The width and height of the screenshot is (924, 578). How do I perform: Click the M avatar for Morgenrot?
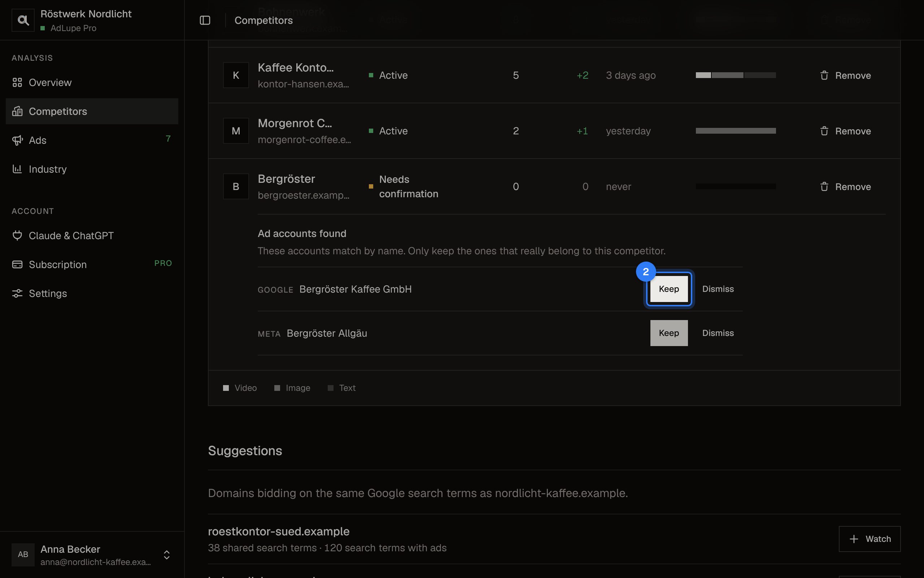236,131
